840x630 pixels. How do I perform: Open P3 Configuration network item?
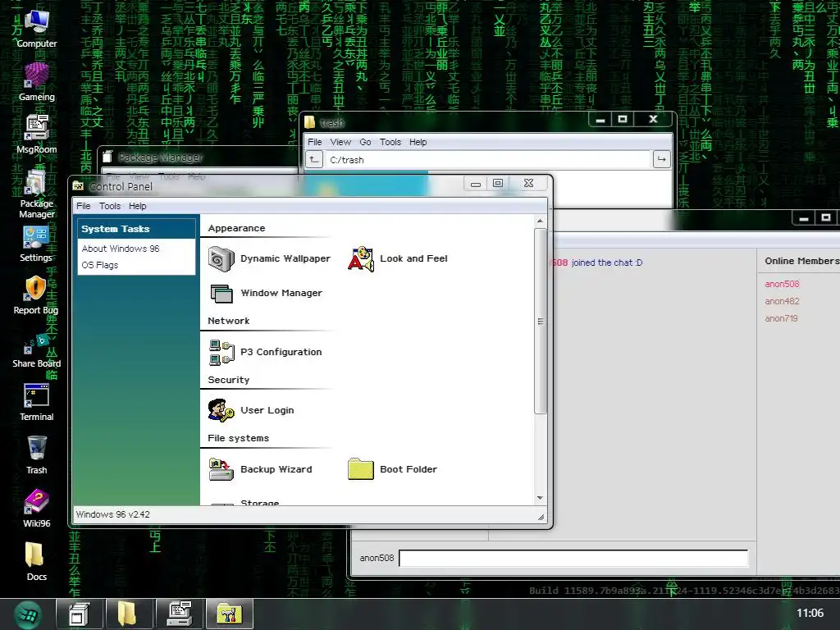click(265, 352)
